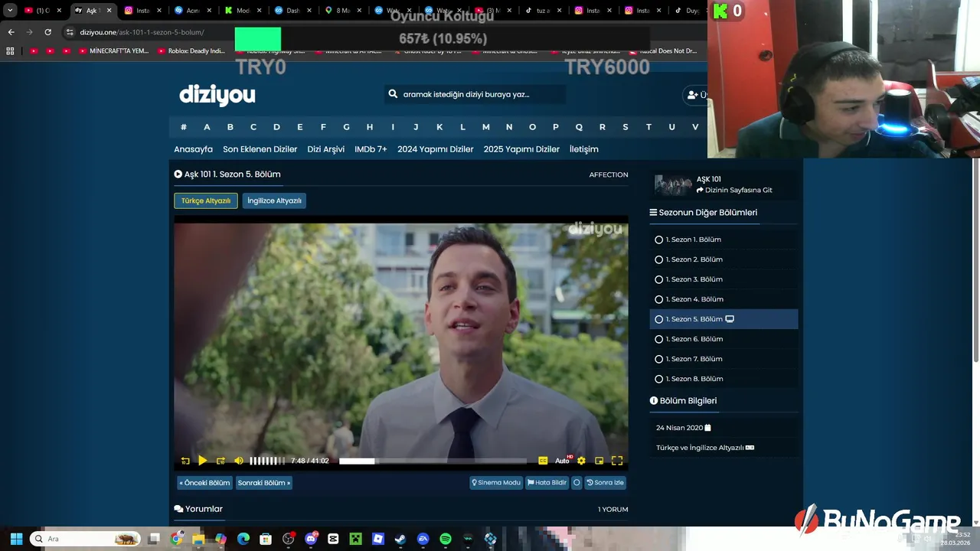Enable picture-in-picture mode in player
Screen dimensions: 980x551
click(599, 461)
